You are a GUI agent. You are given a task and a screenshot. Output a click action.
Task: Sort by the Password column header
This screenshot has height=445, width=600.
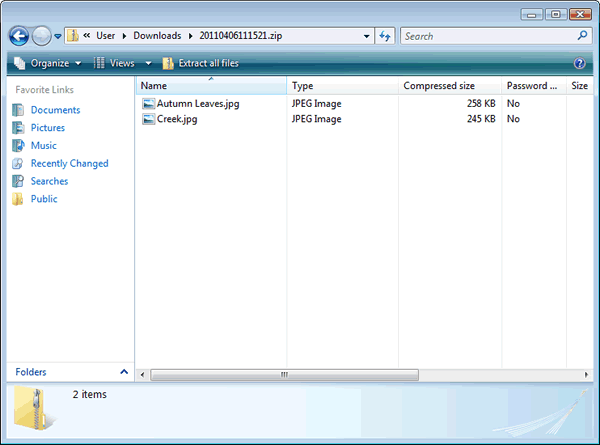pyautogui.click(x=534, y=86)
